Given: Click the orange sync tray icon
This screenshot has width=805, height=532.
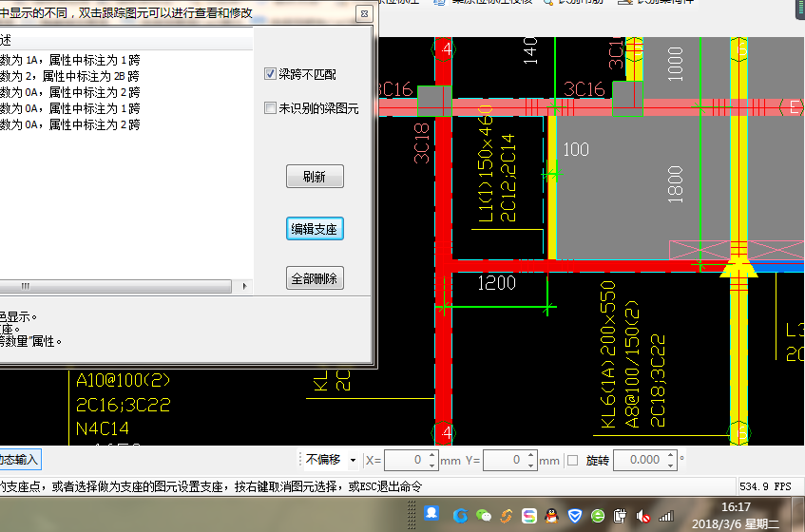Looking at the screenshot, I should coord(507,516).
